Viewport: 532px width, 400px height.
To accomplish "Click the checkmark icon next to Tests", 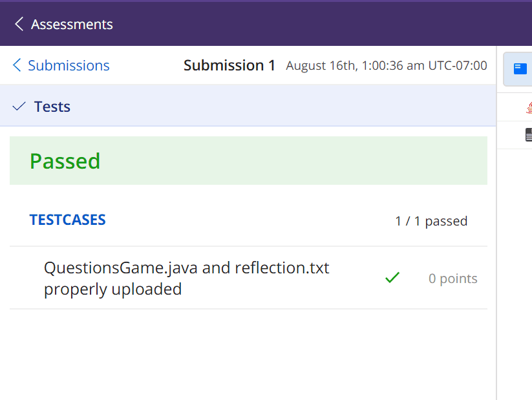I will pyautogui.click(x=19, y=107).
